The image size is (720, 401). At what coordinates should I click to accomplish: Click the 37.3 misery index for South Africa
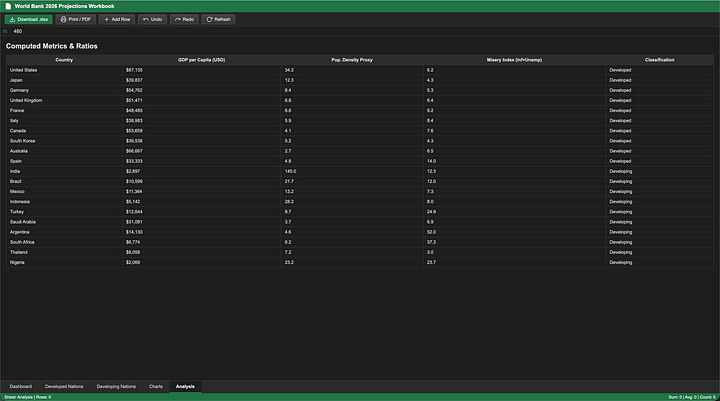[x=514, y=242]
